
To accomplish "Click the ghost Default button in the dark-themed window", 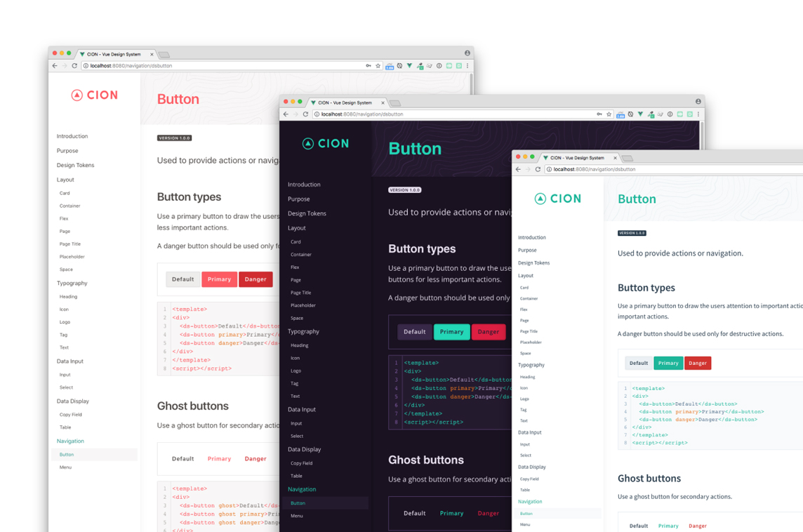I will (x=414, y=513).
